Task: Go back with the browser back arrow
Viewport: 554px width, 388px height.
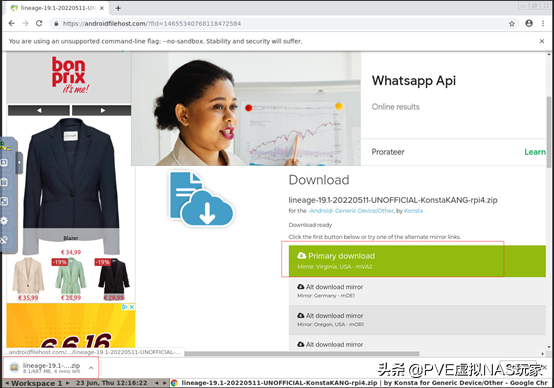Action: click(12, 23)
